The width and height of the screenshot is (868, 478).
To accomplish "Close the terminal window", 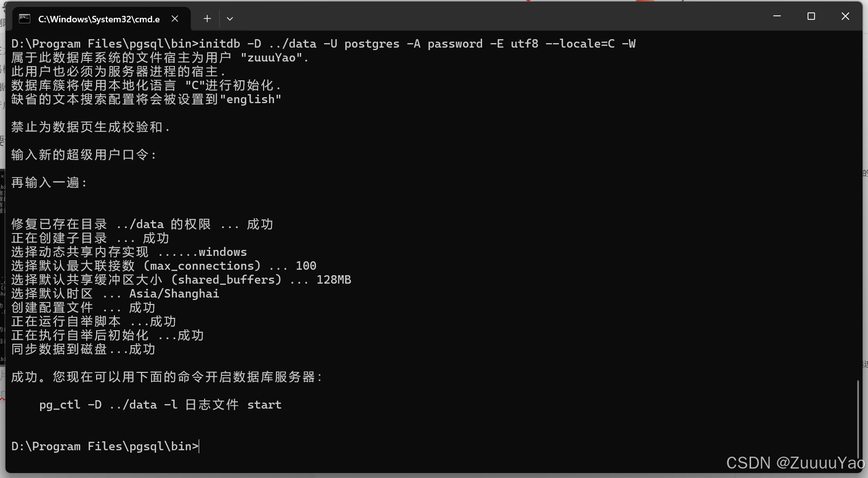I will click(845, 16).
